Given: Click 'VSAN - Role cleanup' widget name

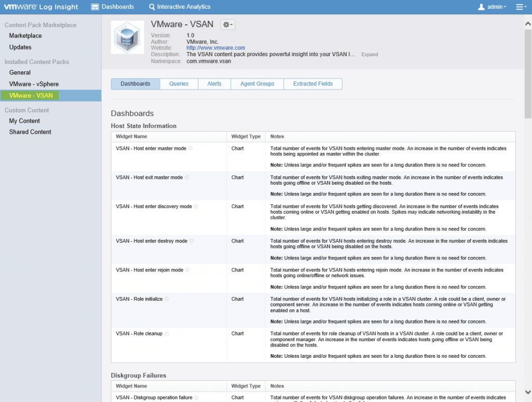Looking at the screenshot, I should [x=139, y=334].
